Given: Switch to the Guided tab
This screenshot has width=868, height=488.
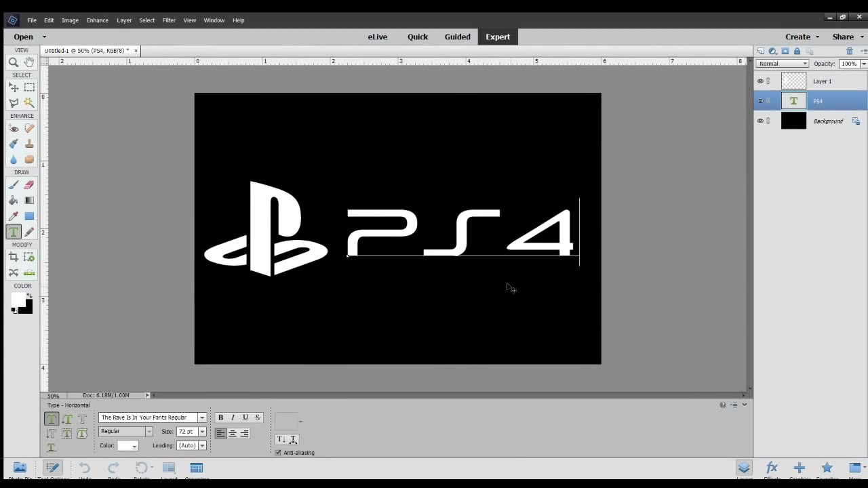Looking at the screenshot, I should tap(457, 37).
